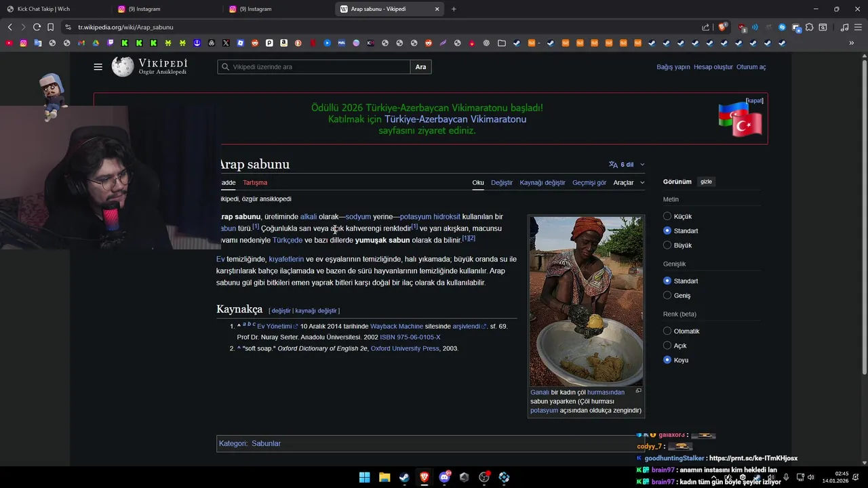868x488 pixels.
Task: Click the music note playlist icon
Action: tap(844, 27)
